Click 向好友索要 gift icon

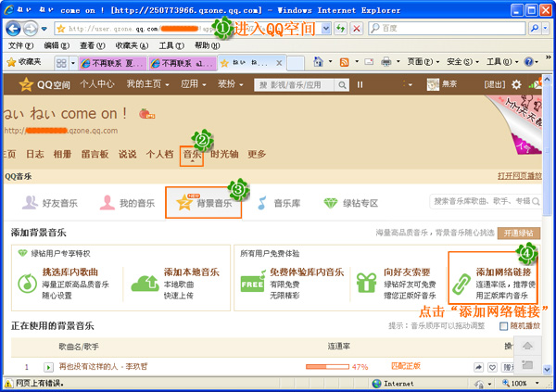(367, 283)
